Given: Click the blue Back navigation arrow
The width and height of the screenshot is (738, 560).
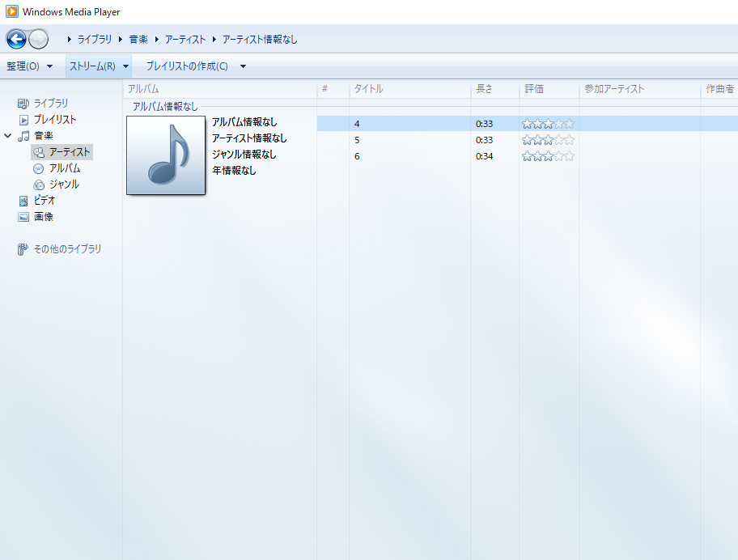Looking at the screenshot, I should tap(16, 39).
